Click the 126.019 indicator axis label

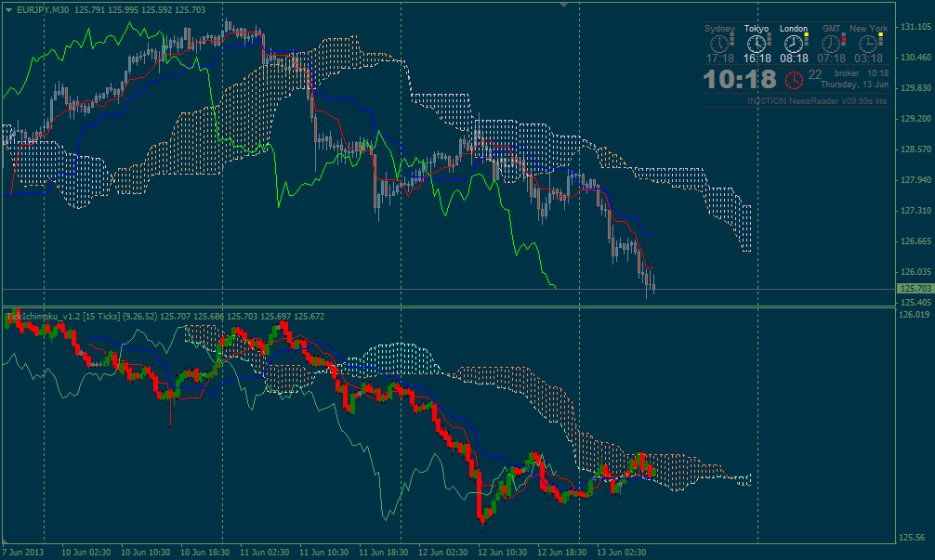pos(915,315)
